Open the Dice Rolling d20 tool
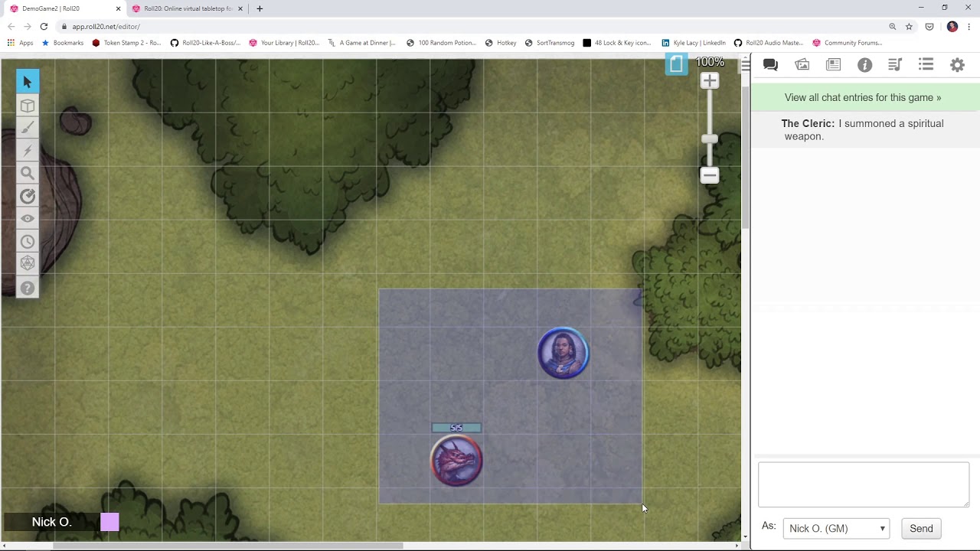The width and height of the screenshot is (980, 551). (x=28, y=264)
